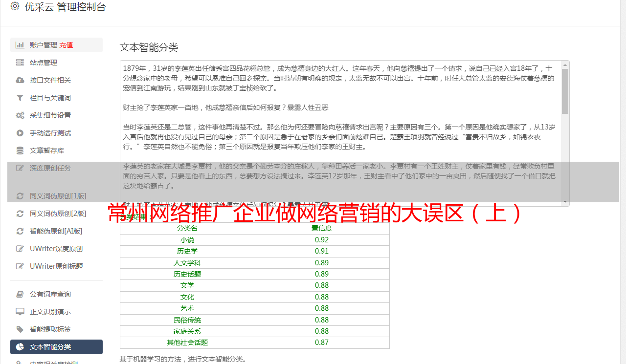Click the 0.92 confidence value
This screenshot has height=364, width=626.
[322, 240]
